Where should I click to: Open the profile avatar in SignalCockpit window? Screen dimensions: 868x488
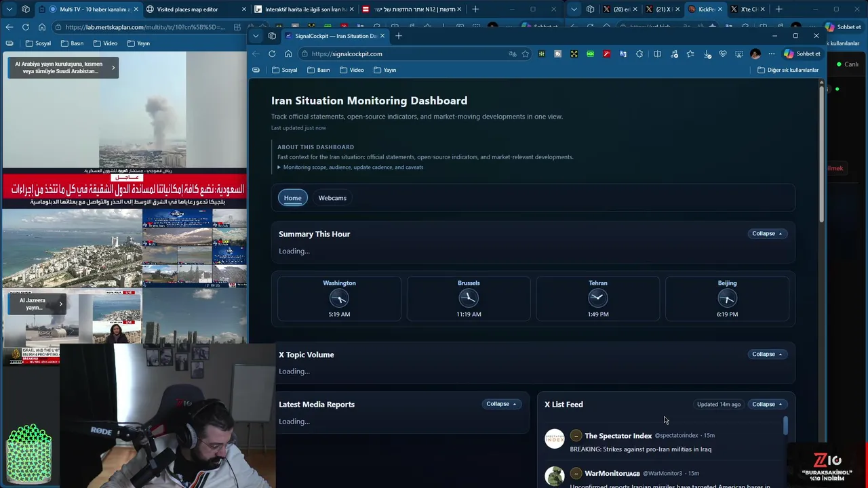pyautogui.click(x=755, y=54)
